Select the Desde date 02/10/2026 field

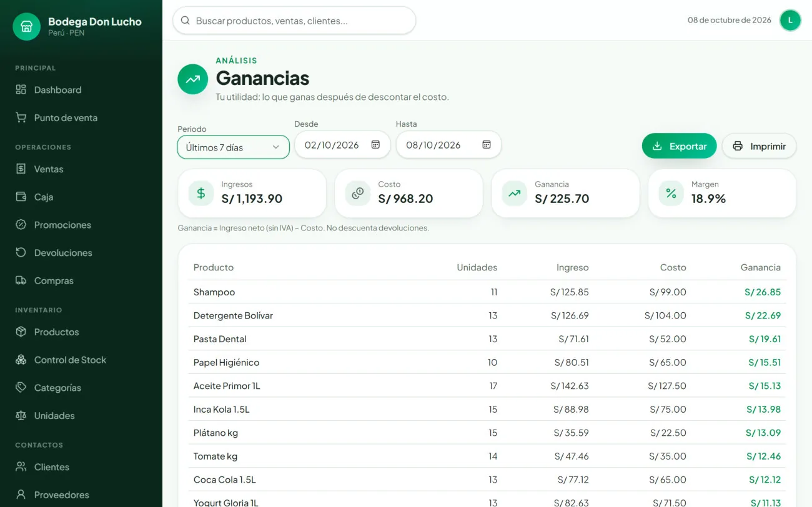[x=342, y=145]
